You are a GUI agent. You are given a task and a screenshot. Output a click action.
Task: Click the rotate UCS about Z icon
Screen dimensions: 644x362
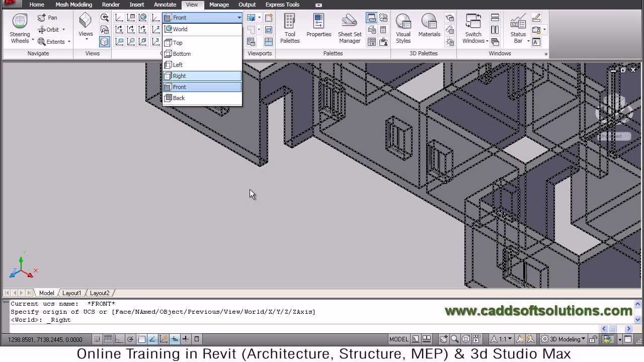(143, 30)
